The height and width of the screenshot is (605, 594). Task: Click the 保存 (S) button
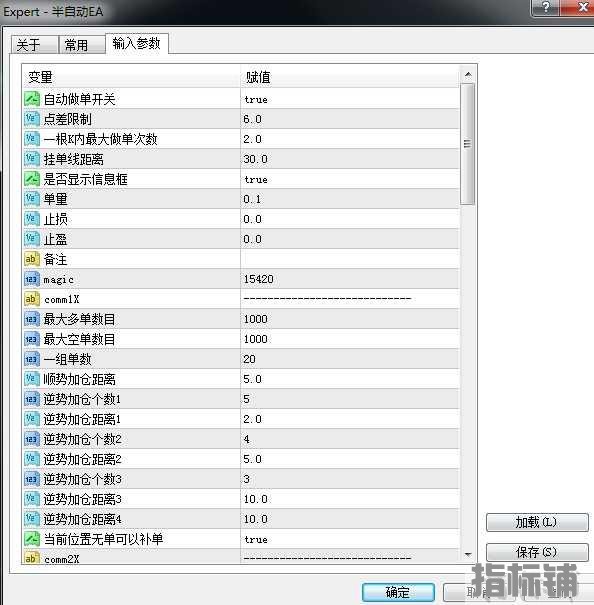point(537,552)
